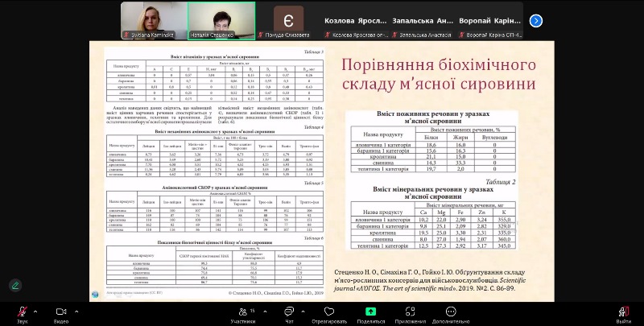This screenshot has height=326, width=644.
Task: Click 'Mg' column header in minerals table
Action: tap(441, 213)
